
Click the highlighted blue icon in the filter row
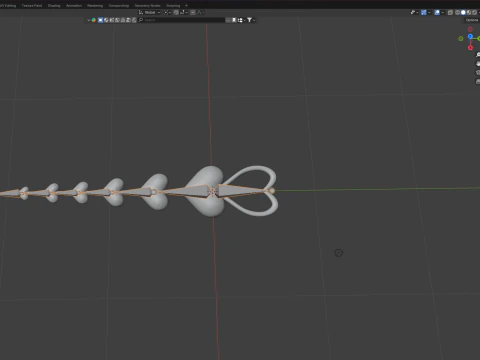100,20
